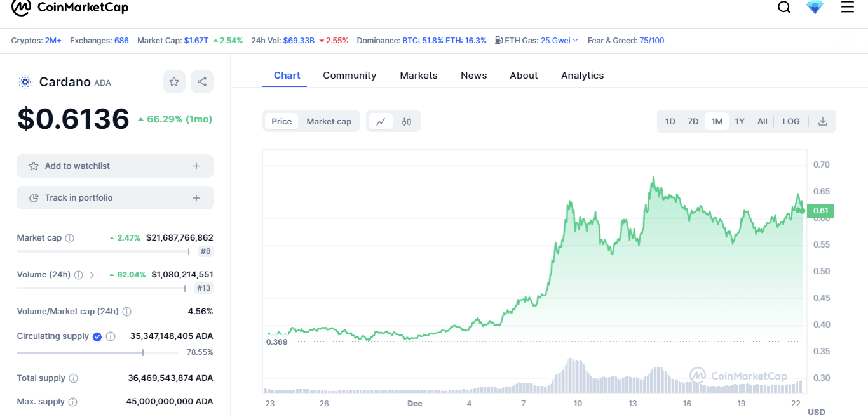Screen dimensions: 868x417
Task: Select the Price chart toggle
Action: [x=281, y=121]
